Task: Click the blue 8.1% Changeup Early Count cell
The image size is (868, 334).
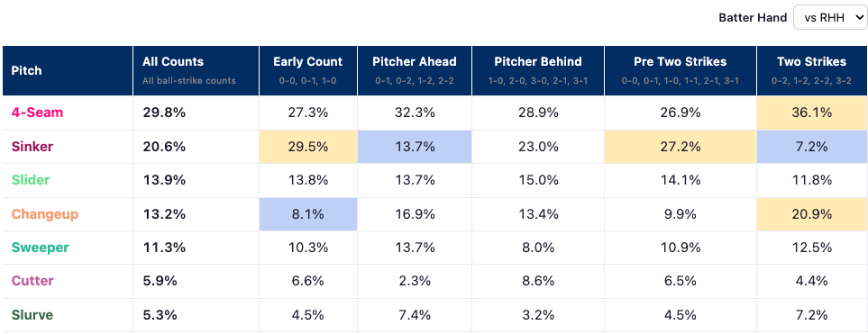Action: (307, 214)
